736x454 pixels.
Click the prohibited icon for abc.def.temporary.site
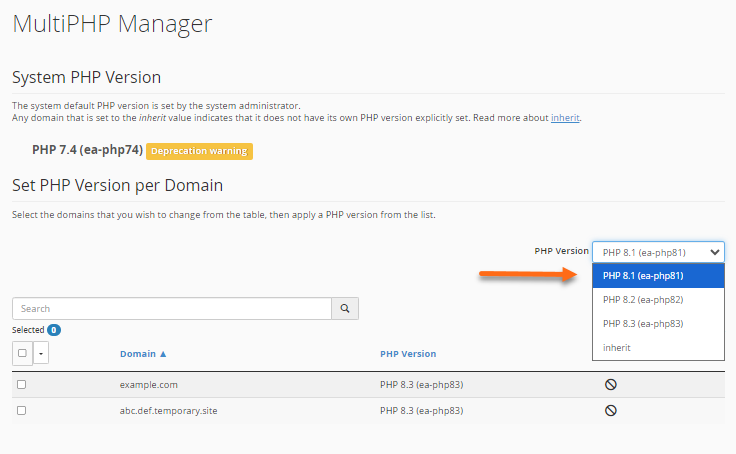(610, 410)
